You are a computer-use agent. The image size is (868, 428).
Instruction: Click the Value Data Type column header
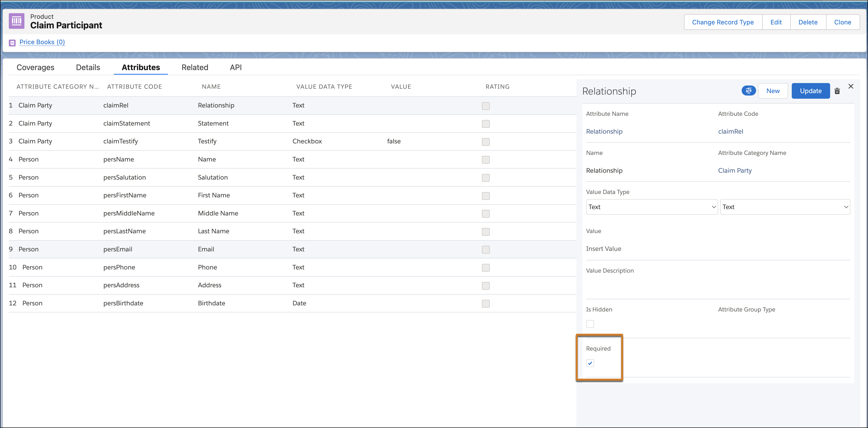(324, 86)
